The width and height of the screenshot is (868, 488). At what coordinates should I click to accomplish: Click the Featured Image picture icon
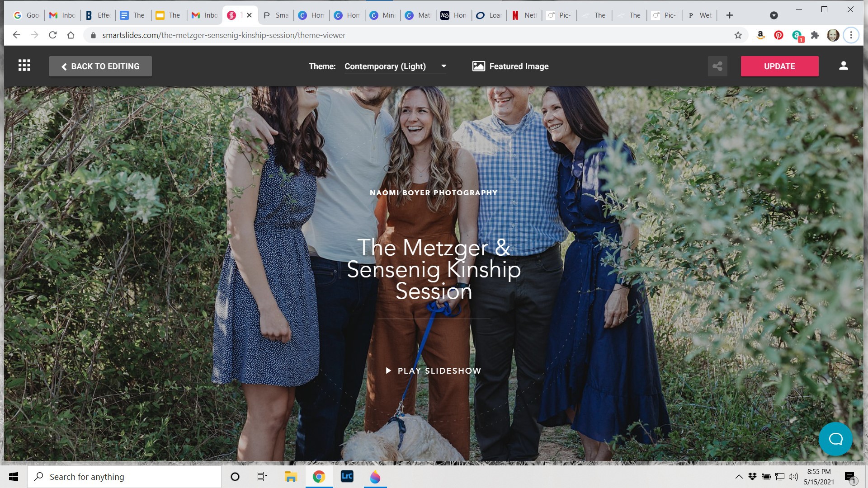(478, 66)
